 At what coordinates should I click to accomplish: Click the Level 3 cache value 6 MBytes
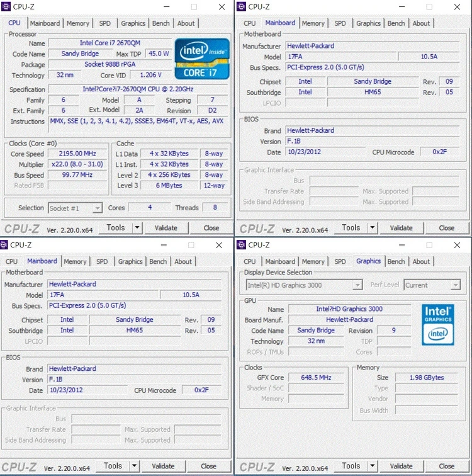[x=169, y=186]
